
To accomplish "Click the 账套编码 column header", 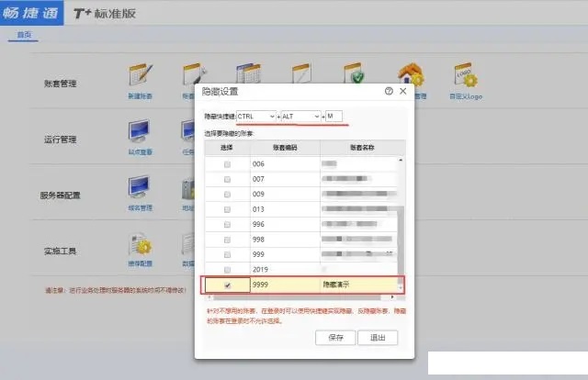I will (285, 148).
